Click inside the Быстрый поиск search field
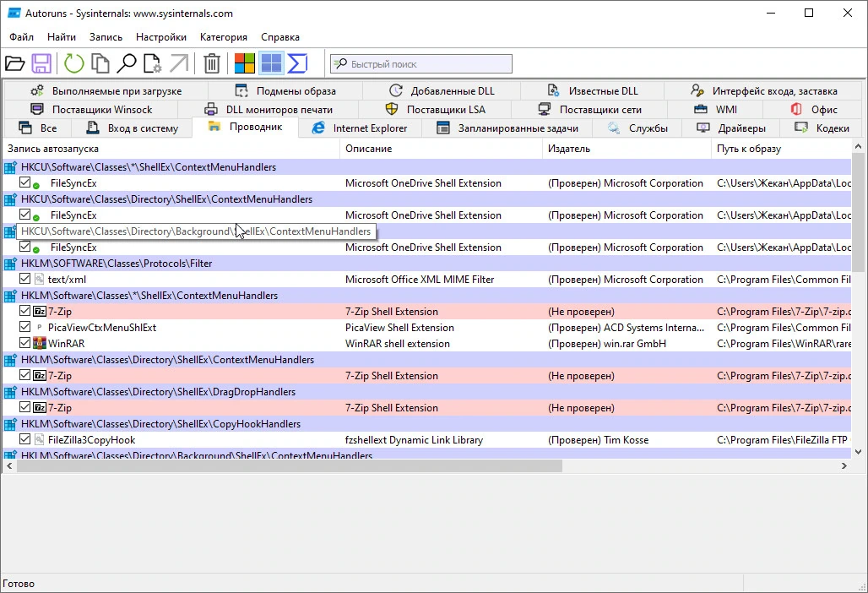868x593 pixels. pos(421,63)
